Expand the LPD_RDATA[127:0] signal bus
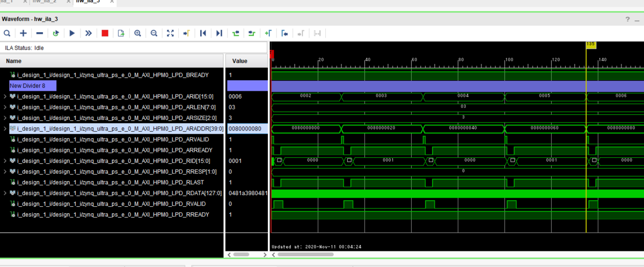The height and width of the screenshot is (267, 644). (5, 193)
